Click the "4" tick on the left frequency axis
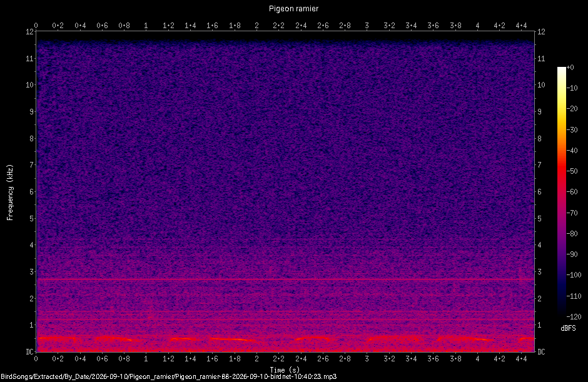 [31, 245]
